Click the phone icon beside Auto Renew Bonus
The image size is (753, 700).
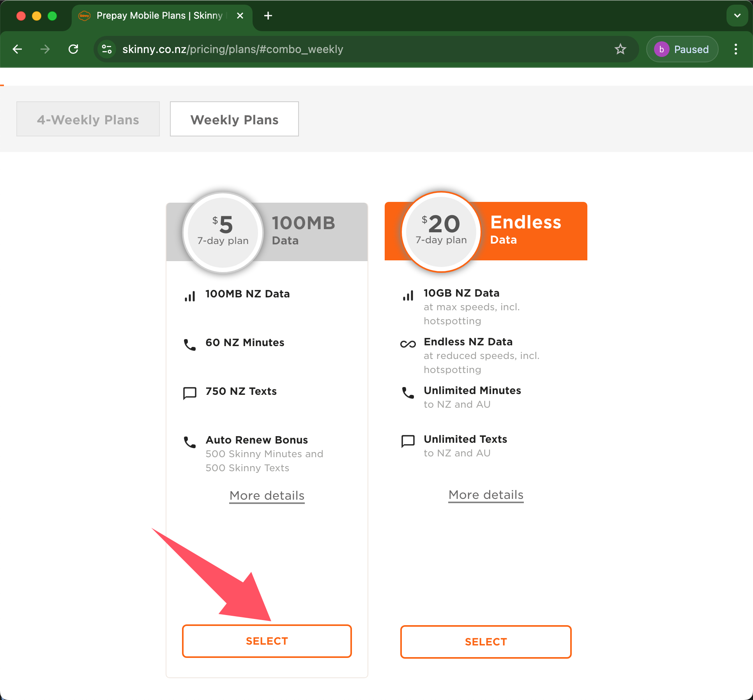coord(190,442)
